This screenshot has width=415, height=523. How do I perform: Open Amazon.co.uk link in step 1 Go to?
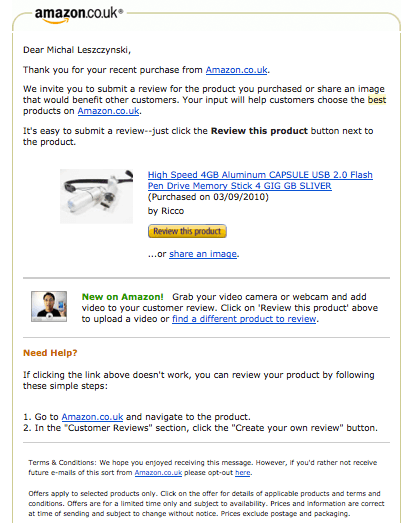pyautogui.click(x=92, y=417)
